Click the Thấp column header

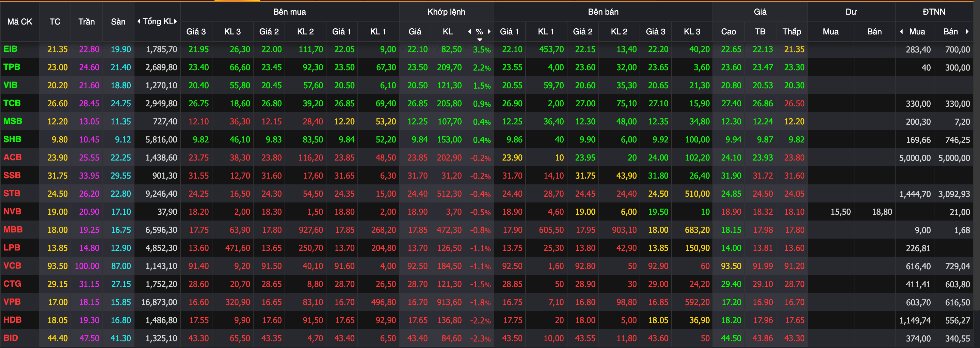point(792,32)
